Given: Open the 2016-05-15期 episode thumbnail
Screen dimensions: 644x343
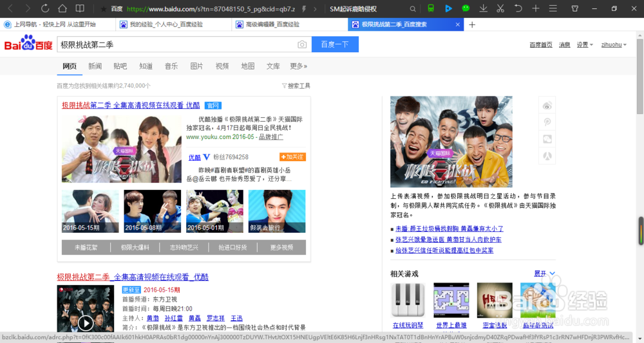Looking at the screenshot, I should (90, 211).
